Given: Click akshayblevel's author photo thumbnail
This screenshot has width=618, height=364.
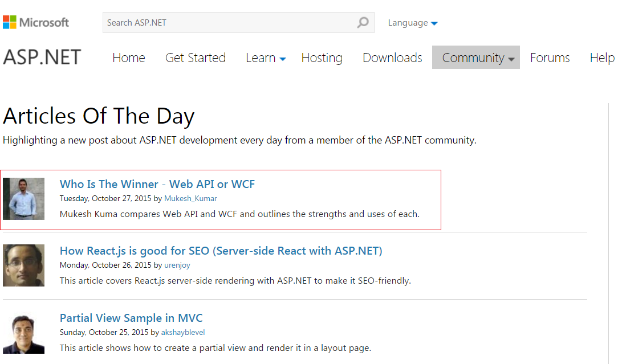Looking at the screenshot, I should (23, 333).
